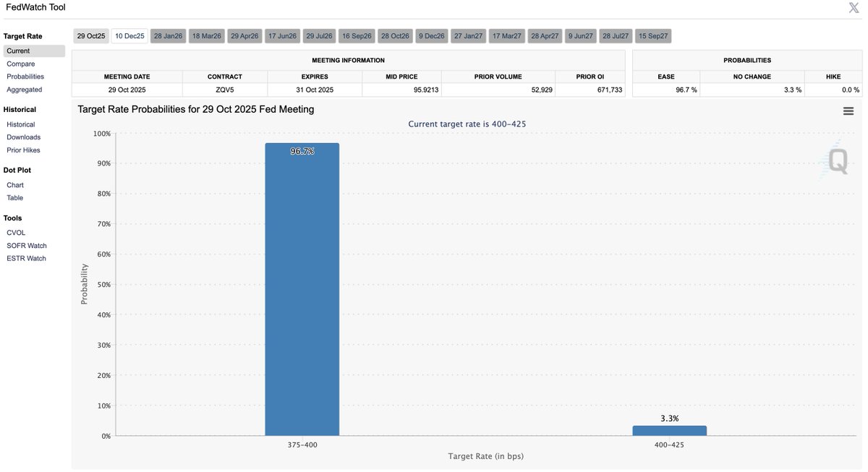This screenshot has height=472, width=868.
Task: Select the 28 Apr27 meeting tab
Action: 545,35
